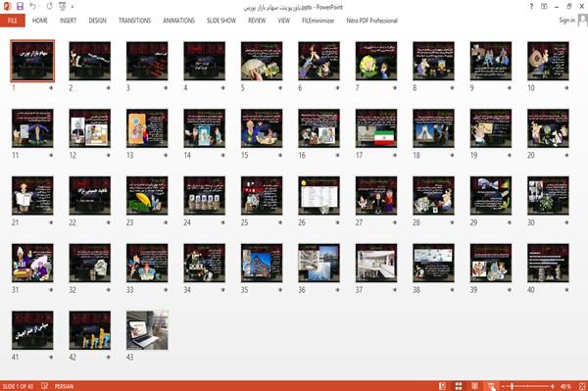Select slide 43 thumbnail with laptop
The height and width of the screenshot is (391, 588).
147,330
